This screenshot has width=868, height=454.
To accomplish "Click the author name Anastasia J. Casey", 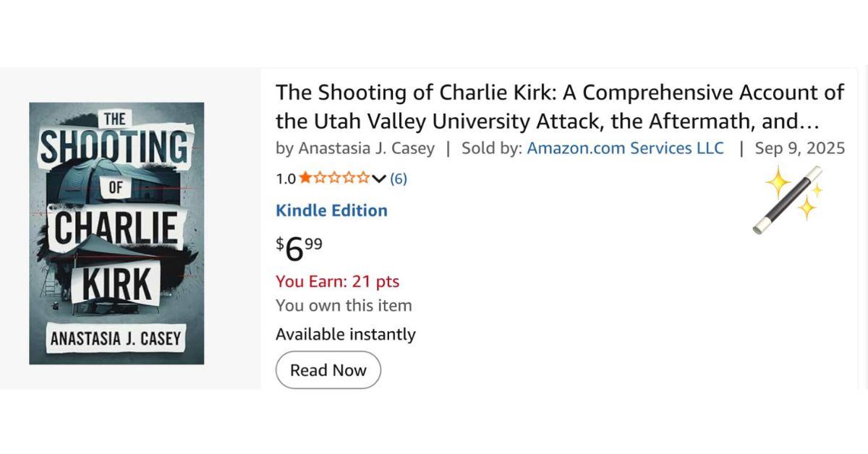I will coord(367,148).
